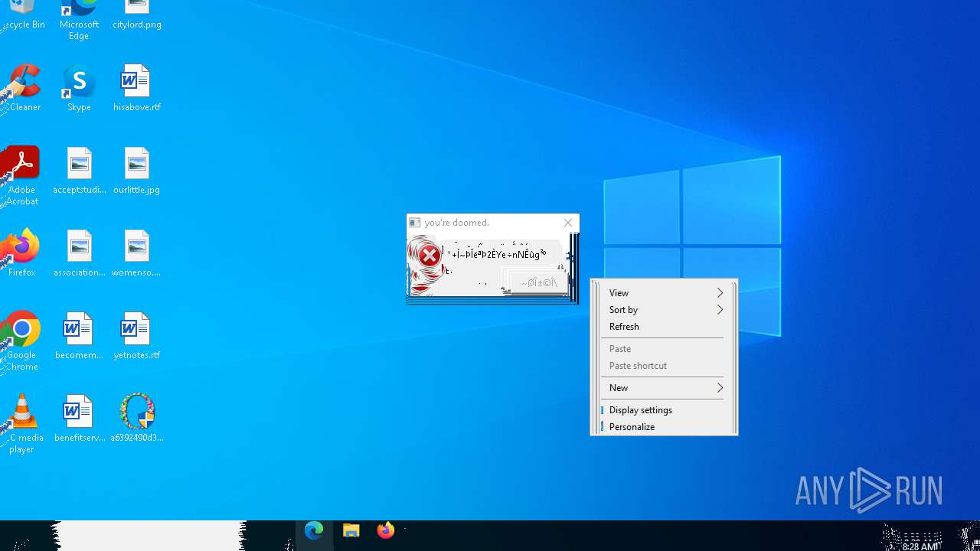Choose Refresh from the context menu
This screenshot has width=980, height=551.
coord(664,326)
